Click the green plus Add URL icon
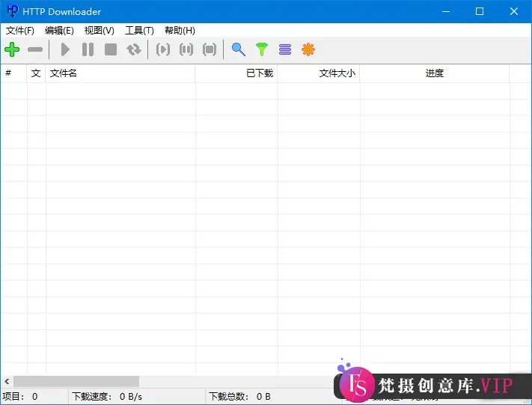Screen dimensions: 532x405 point(12,49)
